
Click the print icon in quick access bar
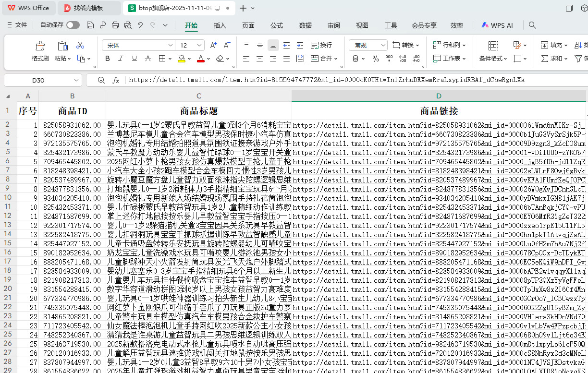[x=115, y=25]
